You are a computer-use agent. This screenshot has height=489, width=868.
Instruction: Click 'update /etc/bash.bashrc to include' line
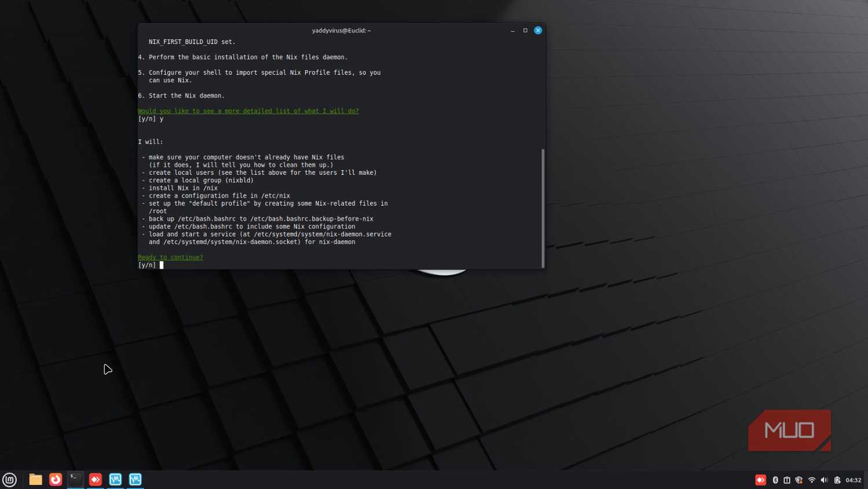248,227
